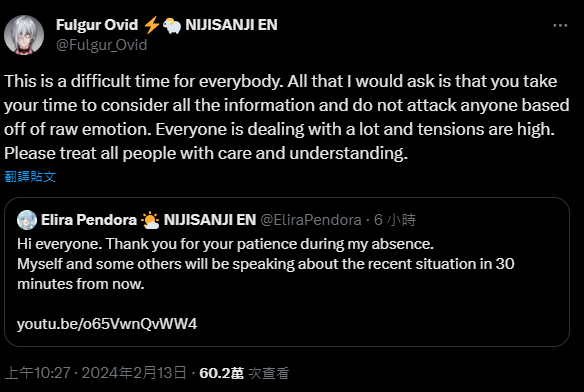The image size is (584, 392).
Task: Click the sun cloud emoji by Elira
Action: point(150,220)
